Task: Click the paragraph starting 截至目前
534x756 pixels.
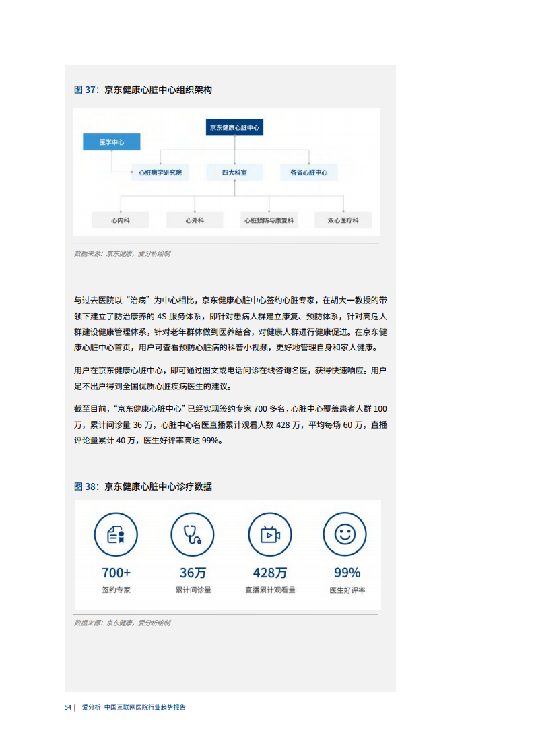Action: pos(230,424)
